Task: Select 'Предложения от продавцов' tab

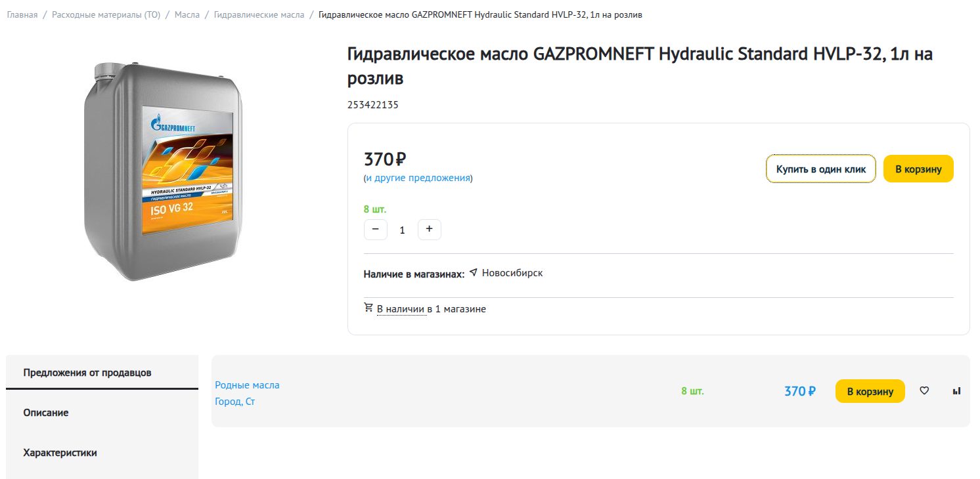Action: click(87, 373)
